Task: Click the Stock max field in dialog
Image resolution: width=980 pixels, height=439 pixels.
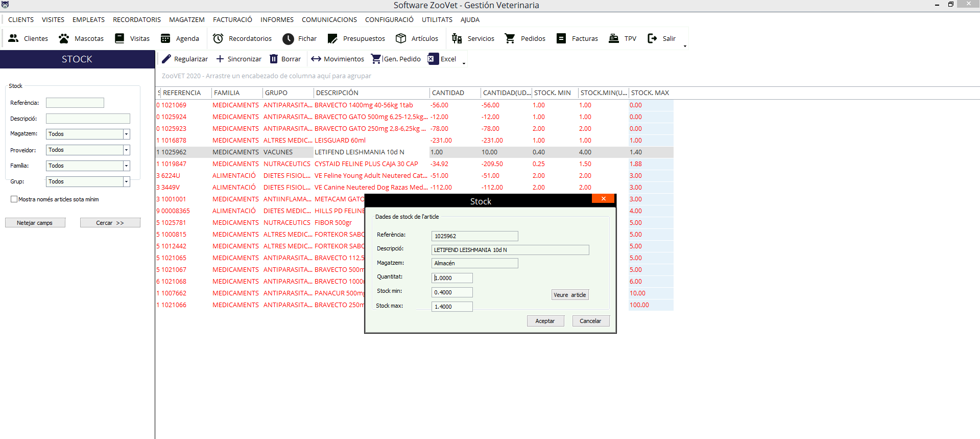Action: point(452,307)
